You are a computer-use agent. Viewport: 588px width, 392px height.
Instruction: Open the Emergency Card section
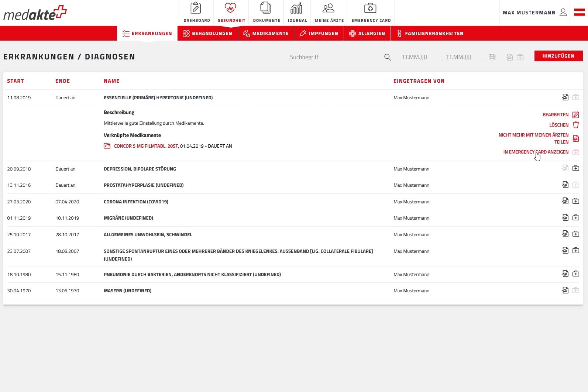371,13
